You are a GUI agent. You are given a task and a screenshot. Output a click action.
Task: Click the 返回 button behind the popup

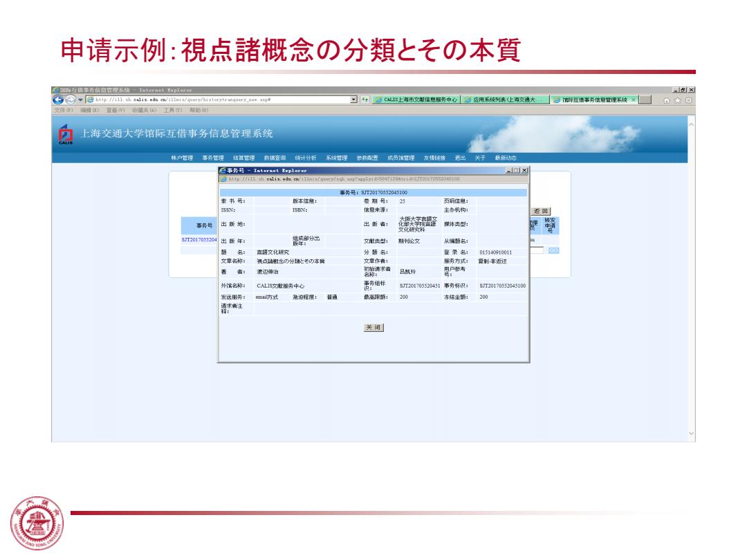pos(541,211)
